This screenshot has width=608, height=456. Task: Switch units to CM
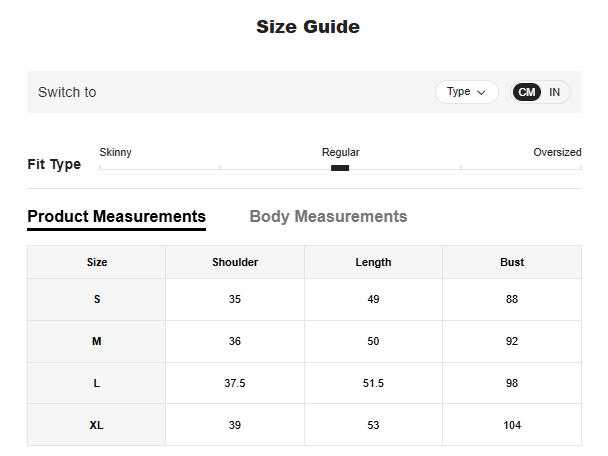[x=527, y=92]
